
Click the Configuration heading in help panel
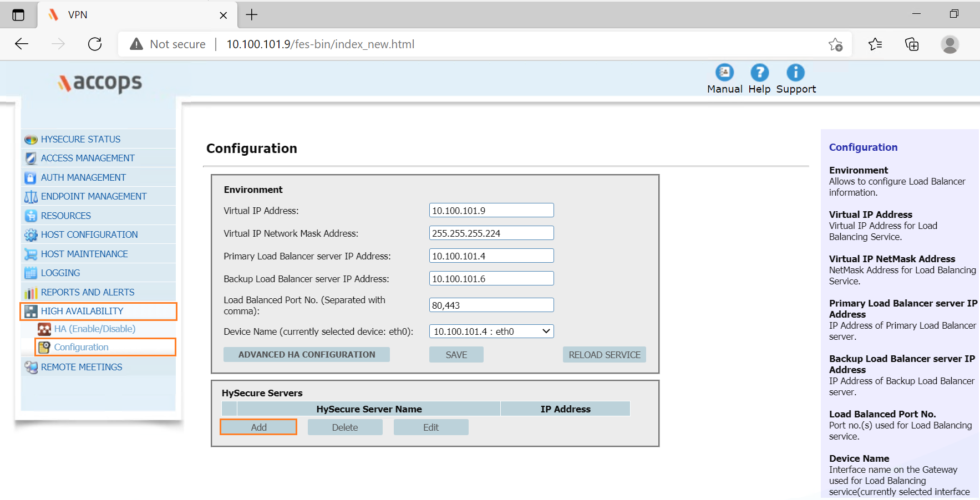point(863,147)
